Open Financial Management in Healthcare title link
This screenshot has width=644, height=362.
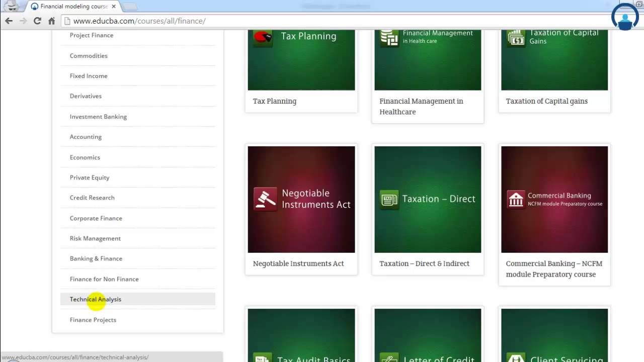click(x=422, y=107)
